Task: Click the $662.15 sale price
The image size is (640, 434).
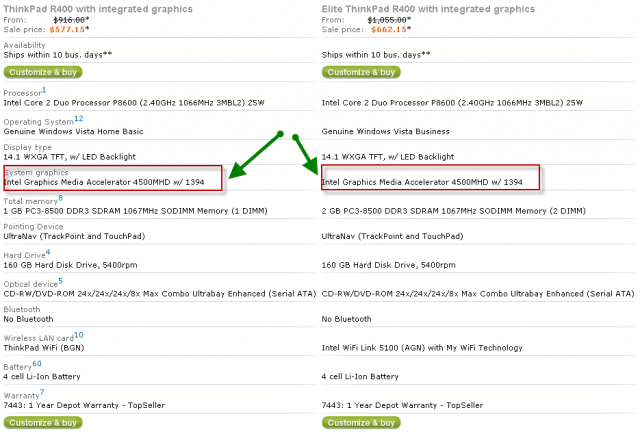Action: (389, 29)
